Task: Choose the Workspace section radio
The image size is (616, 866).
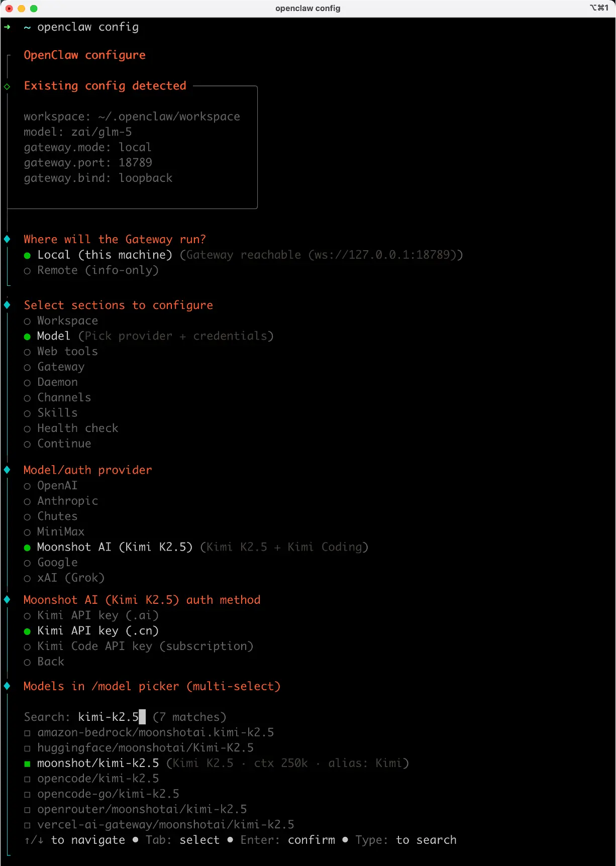Action: click(61, 321)
